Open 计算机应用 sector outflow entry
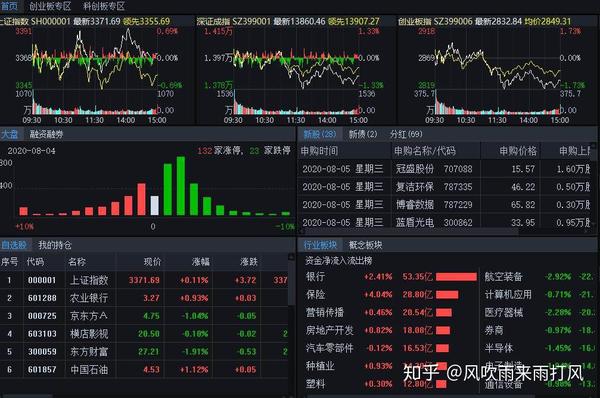 pyautogui.click(x=540, y=295)
